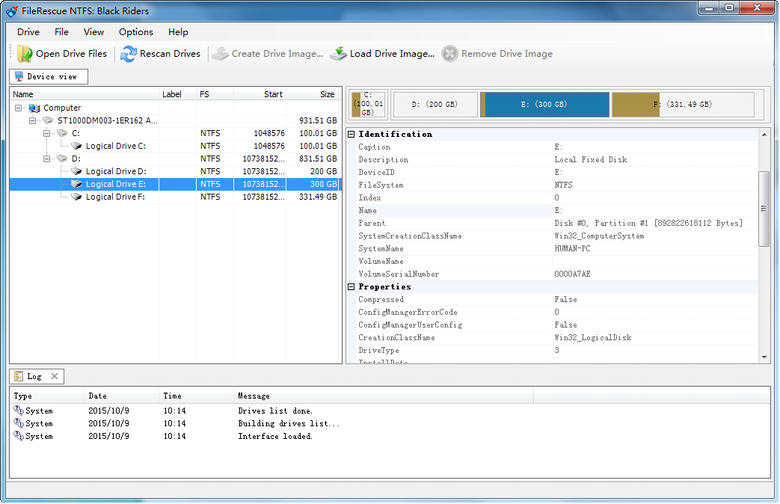Select the ST1000DM003 hard disk icon
Viewport: 780px width, 504px height.
(x=47, y=121)
